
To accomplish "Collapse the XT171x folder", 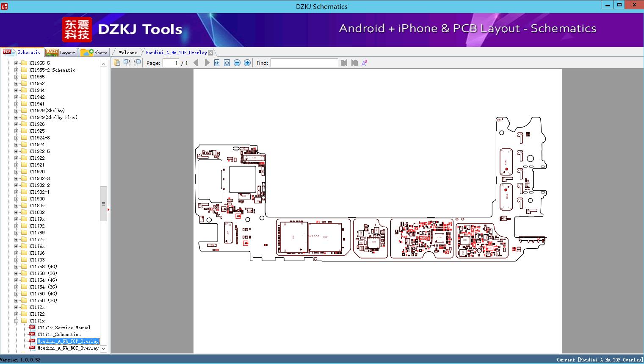I will click(17, 321).
